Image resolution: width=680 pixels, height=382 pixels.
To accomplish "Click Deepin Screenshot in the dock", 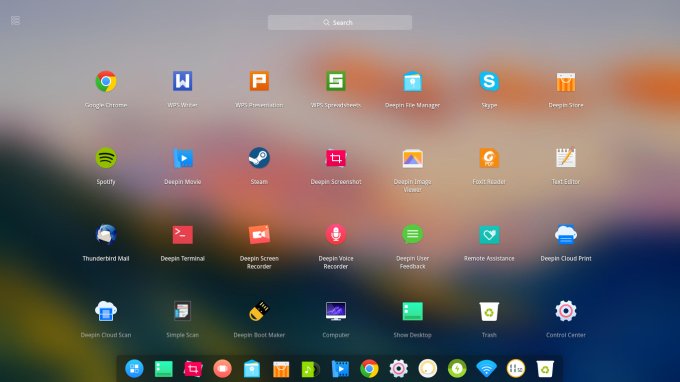I will click(x=193, y=369).
